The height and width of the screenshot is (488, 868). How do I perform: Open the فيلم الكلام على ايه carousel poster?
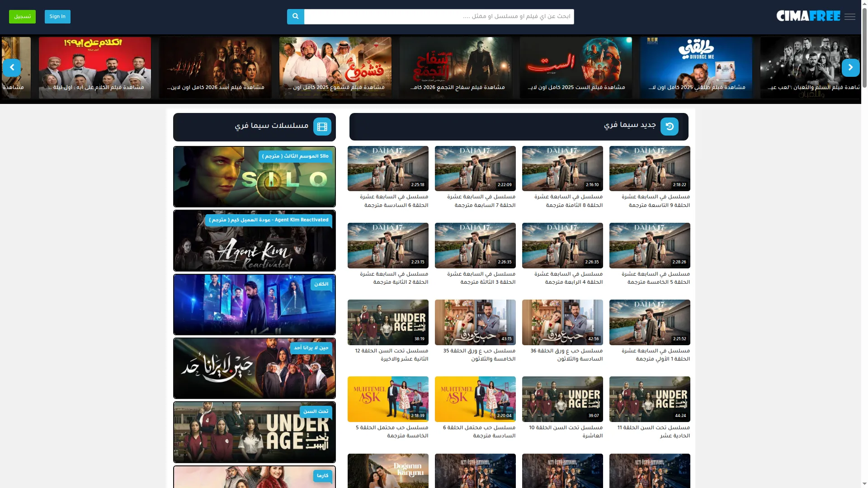pos(95,68)
